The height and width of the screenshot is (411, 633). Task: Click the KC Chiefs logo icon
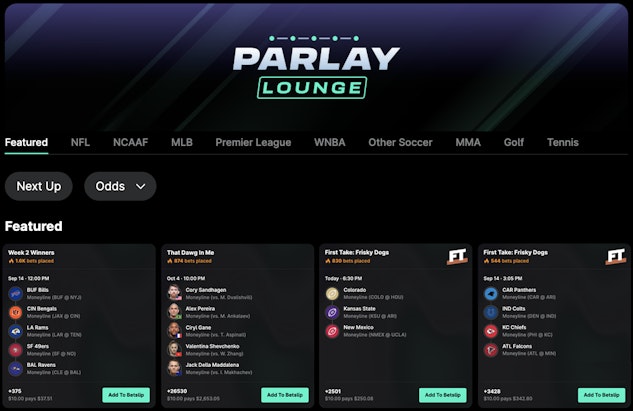pyautogui.click(x=491, y=331)
